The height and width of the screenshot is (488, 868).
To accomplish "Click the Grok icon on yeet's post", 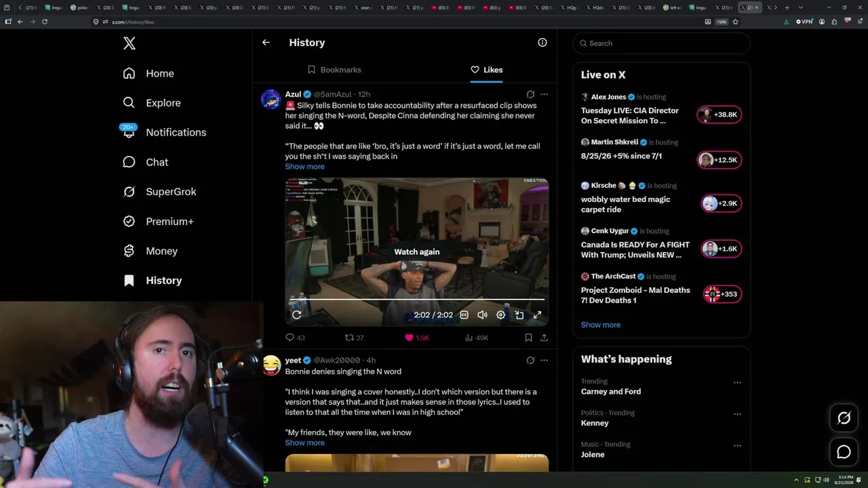I will 530,360.
